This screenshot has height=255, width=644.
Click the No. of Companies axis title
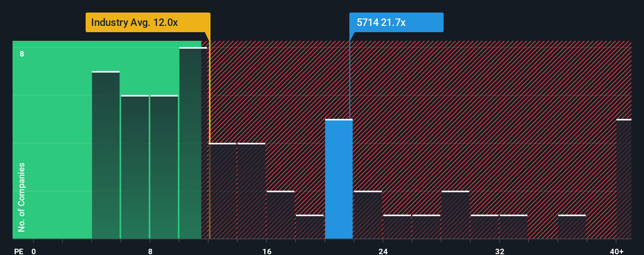tap(22, 197)
